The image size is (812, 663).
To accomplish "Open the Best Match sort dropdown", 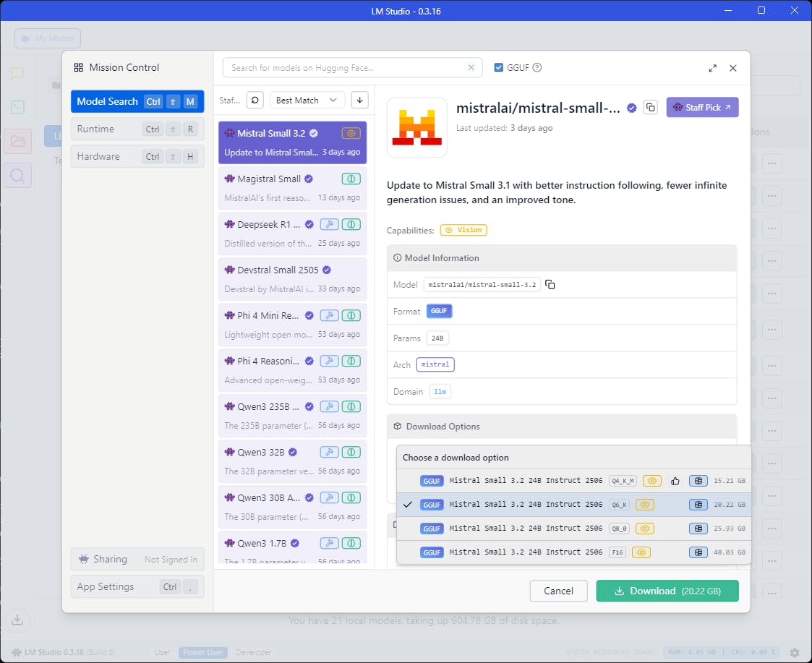I will click(307, 100).
